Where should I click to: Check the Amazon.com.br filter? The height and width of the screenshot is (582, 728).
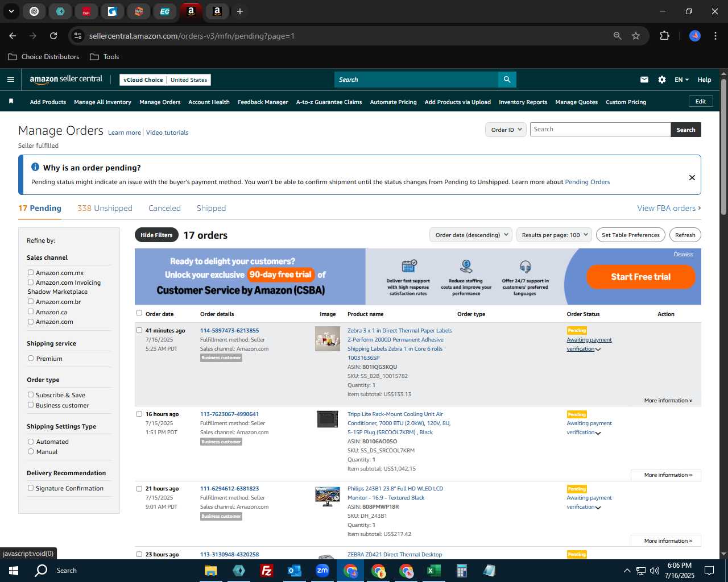31,302
